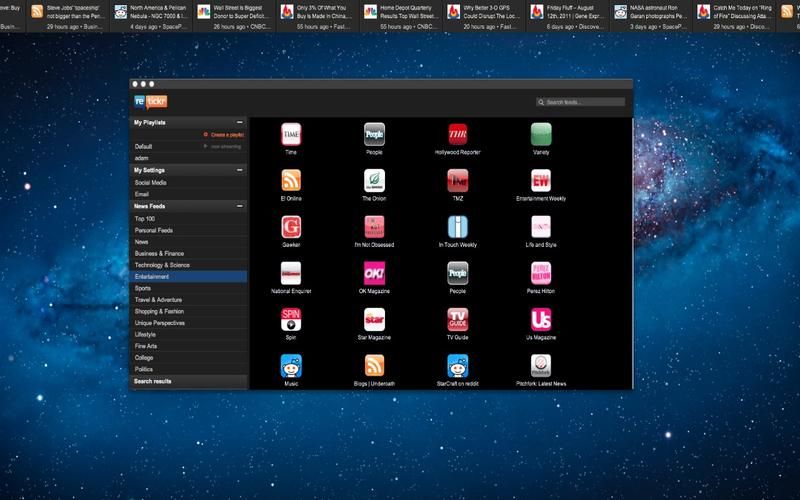
Task: Click the Gawker G icon
Action: tap(291, 227)
